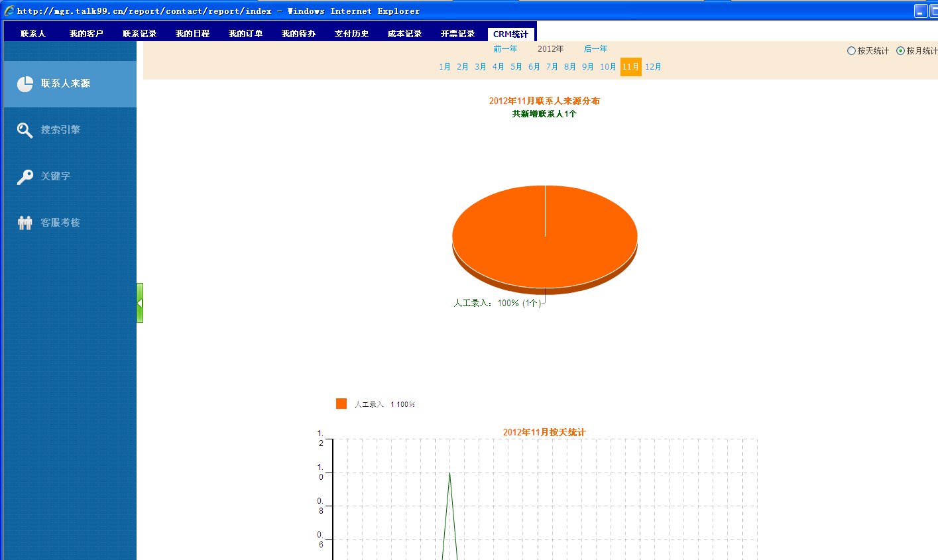This screenshot has height=560, width=938.
Task: Click the orange legend swatch for 人工录入
Action: pyautogui.click(x=341, y=404)
